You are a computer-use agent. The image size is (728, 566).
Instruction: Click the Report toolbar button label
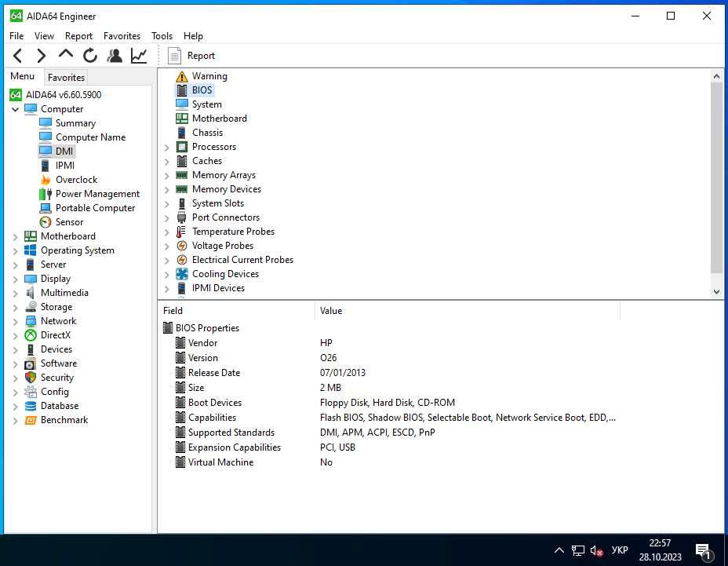pos(201,56)
